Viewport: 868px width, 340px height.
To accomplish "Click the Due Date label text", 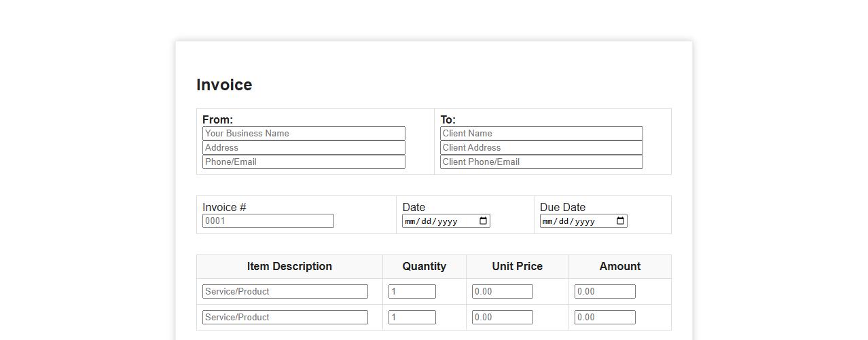I will pyautogui.click(x=562, y=207).
